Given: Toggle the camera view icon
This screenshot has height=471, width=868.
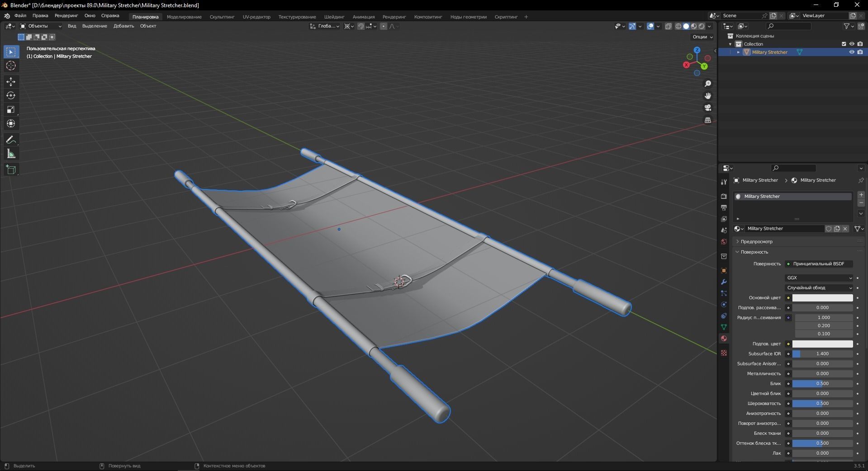Looking at the screenshot, I should pos(708,108).
